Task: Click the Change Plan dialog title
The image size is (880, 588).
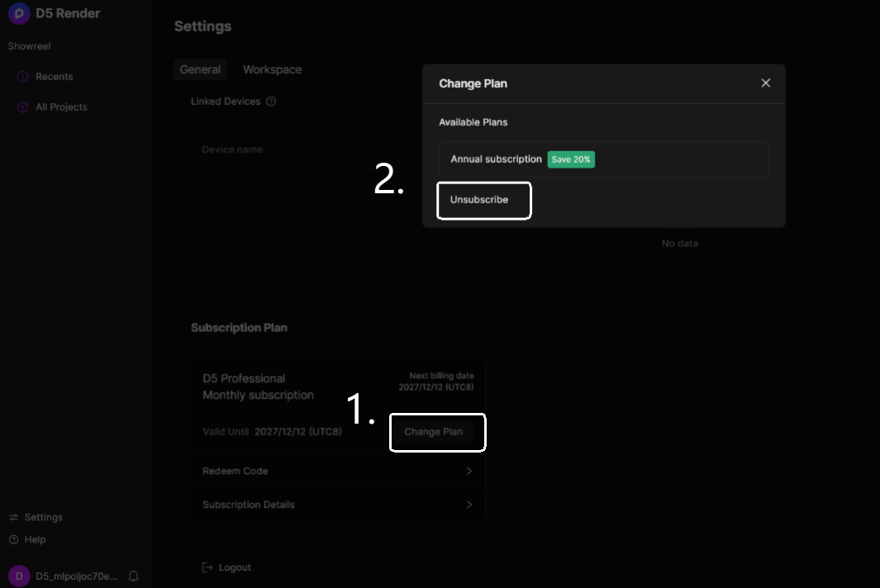Action: (473, 83)
